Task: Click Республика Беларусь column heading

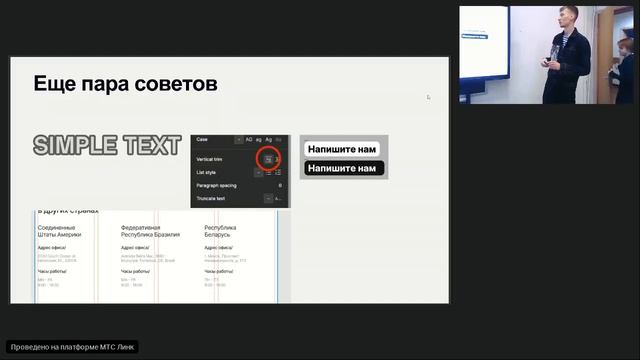Action: pyautogui.click(x=220, y=231)
